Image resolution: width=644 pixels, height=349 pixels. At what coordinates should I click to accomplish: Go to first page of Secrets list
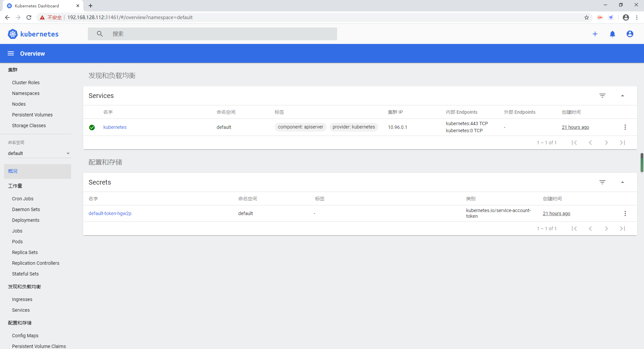tap(574, 229)
